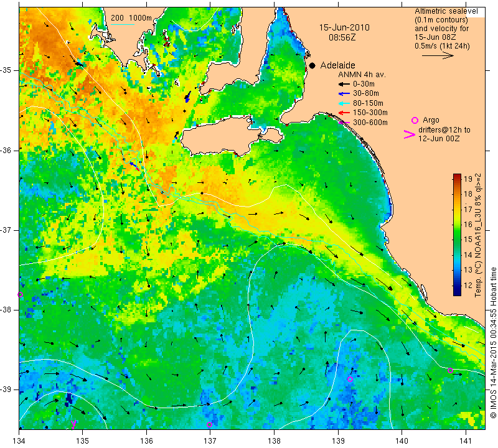498x448 pixels.
Task: Click the 0-30m depth label
Action: tap(364, 84)
